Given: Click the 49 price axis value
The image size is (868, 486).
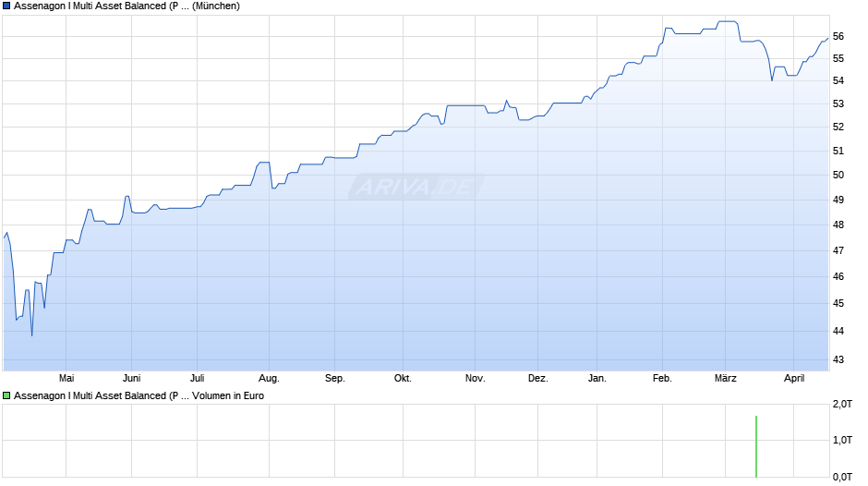Looking at the screenshot, I should [x=838, y=200].
